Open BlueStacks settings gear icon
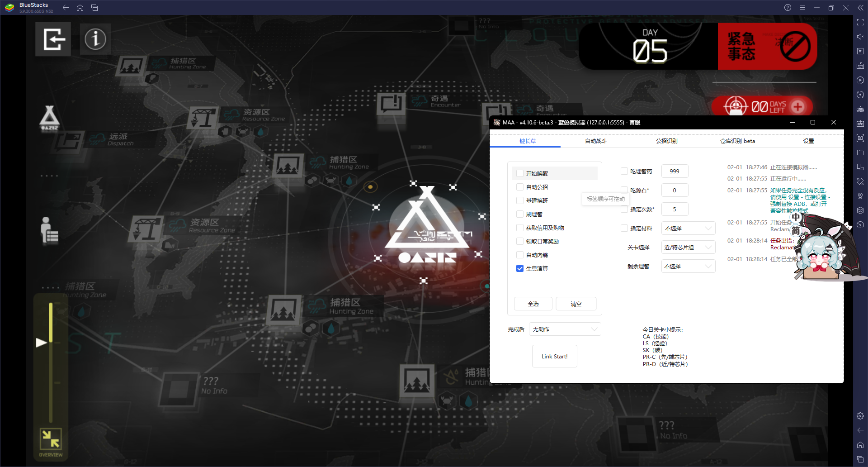This screenshot has height=467, width=868. (x=860, y=416)
